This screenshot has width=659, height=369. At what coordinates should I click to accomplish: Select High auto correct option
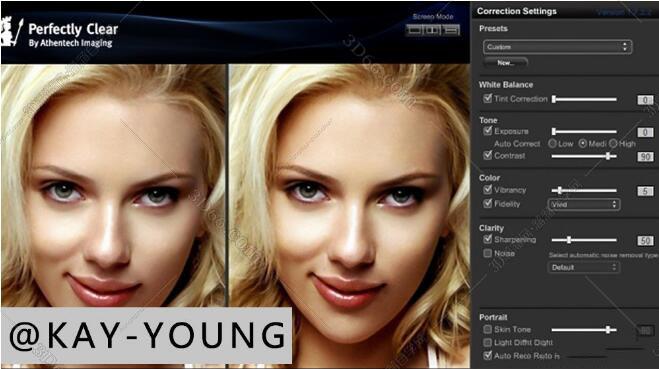(613, 144)
